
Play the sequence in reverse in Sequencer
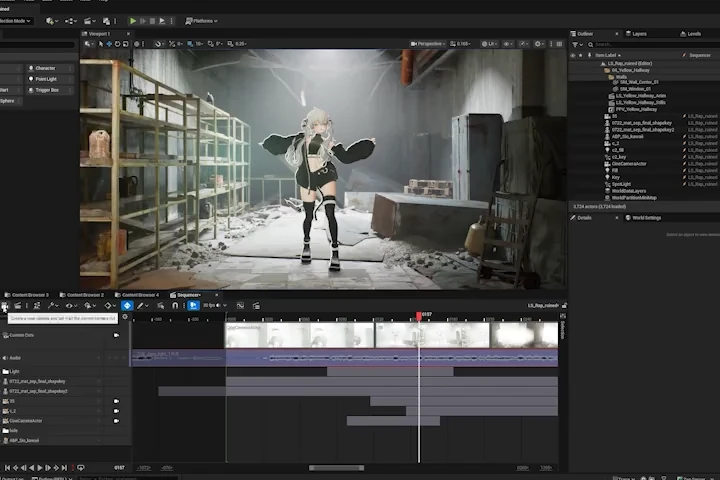(x=32, y=468)
